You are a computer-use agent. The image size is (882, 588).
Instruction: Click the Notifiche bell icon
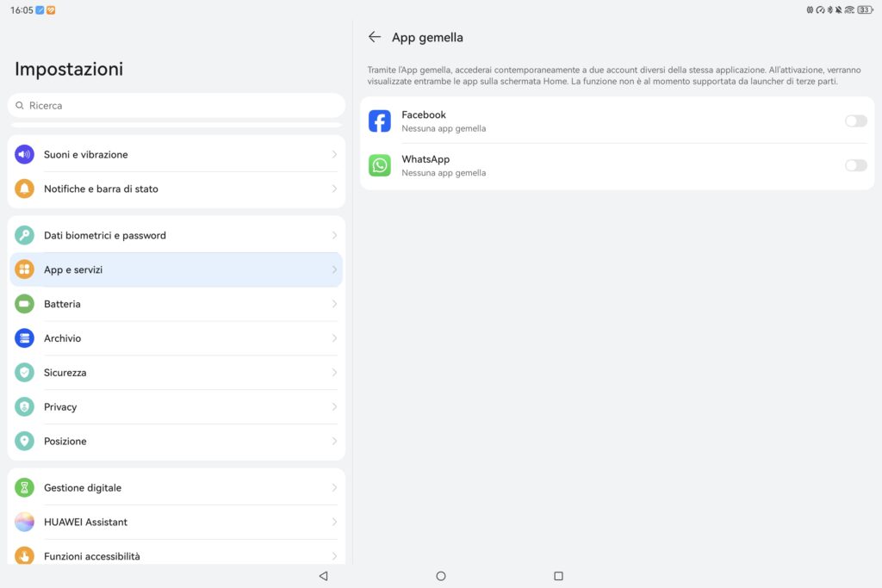click(x=24, y=189)
